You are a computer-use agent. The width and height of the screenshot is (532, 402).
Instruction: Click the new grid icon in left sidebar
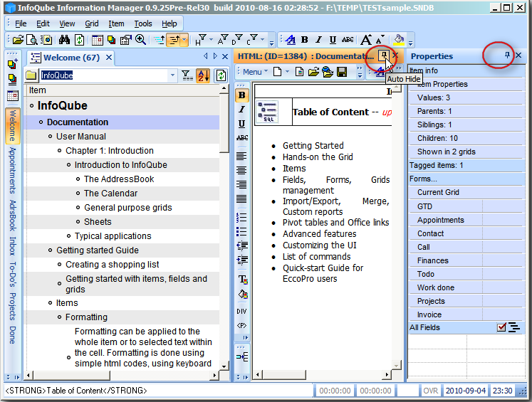(13, 64)
